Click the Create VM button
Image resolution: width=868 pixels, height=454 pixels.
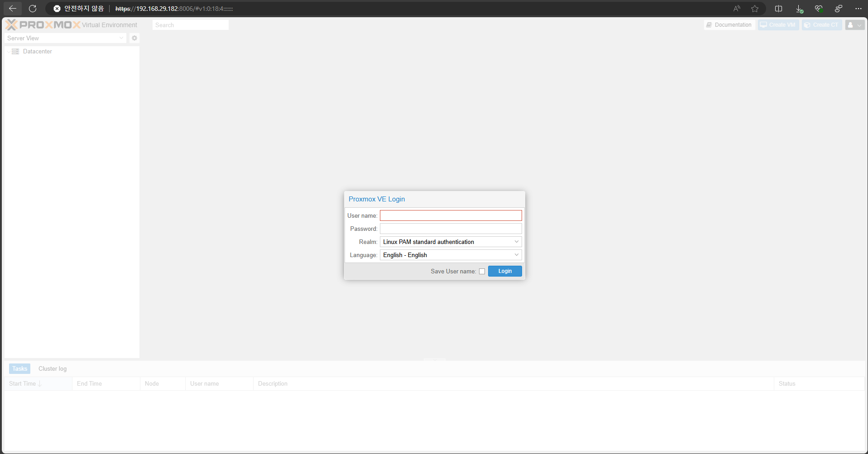[x=778, y=25]
